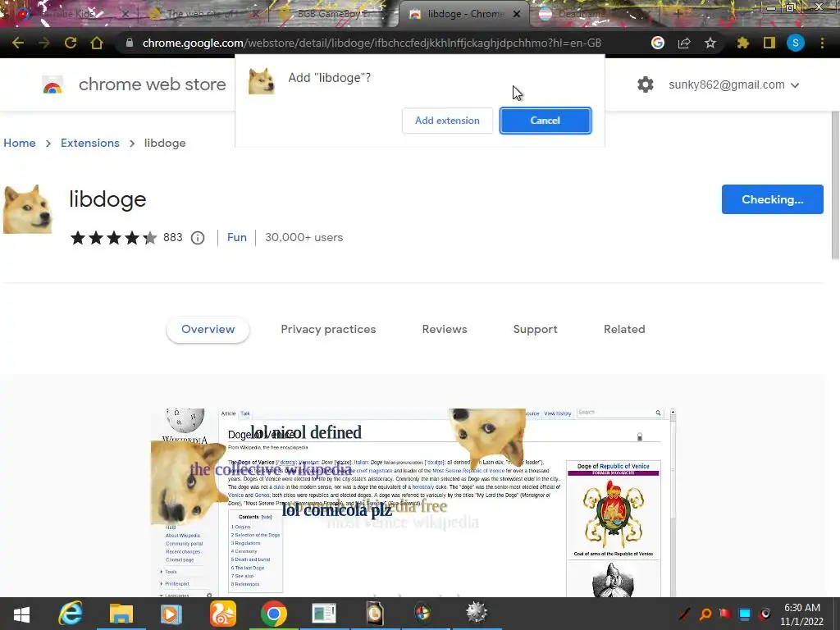Show rating info via the circled i icon
This screenshot has width=840, height=630.
(198, 238)
